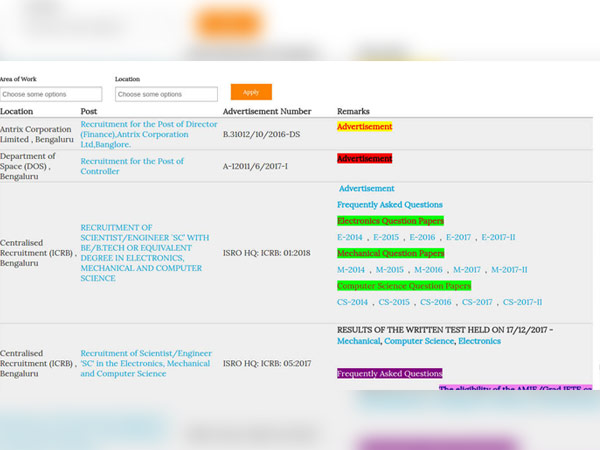
Task: Open the blue Frequently Asked Questions link
Action: coord(390,205)
